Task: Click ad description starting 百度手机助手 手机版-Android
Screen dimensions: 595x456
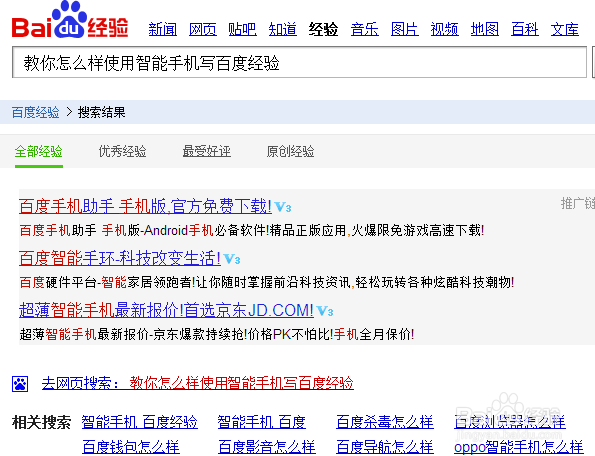Action: tap(252, 230)
